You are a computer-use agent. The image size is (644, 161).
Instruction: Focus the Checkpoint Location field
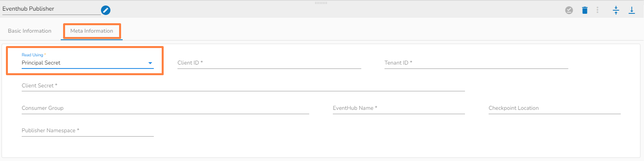(554, 108)
